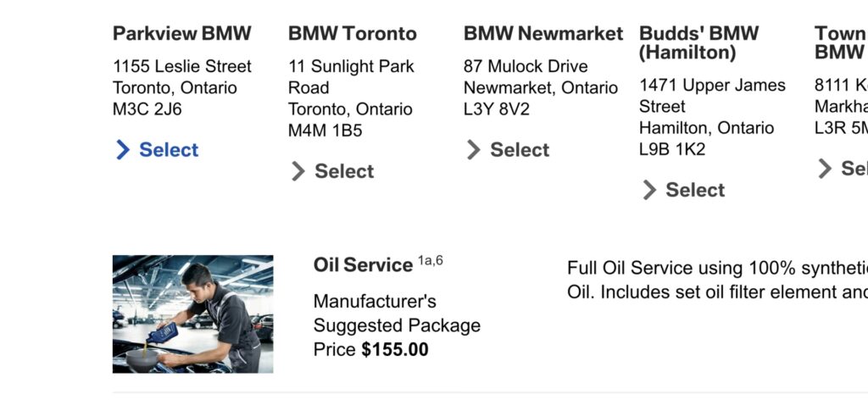868x400 pixels.
Task: Click the $155.00 package price
Action: [x=395, y=349]
